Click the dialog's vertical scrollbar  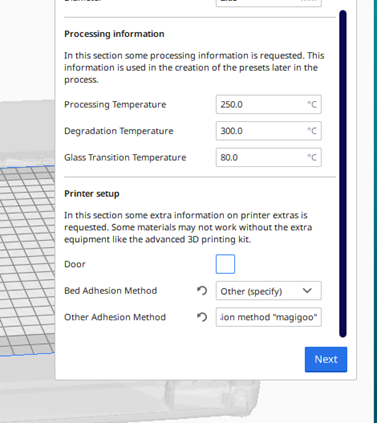click(343, 174)
